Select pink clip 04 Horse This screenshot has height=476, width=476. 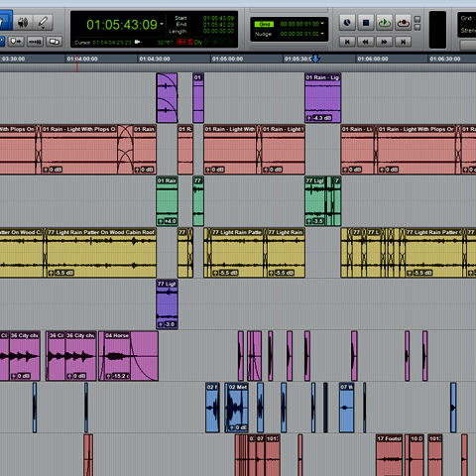[116, 356]
